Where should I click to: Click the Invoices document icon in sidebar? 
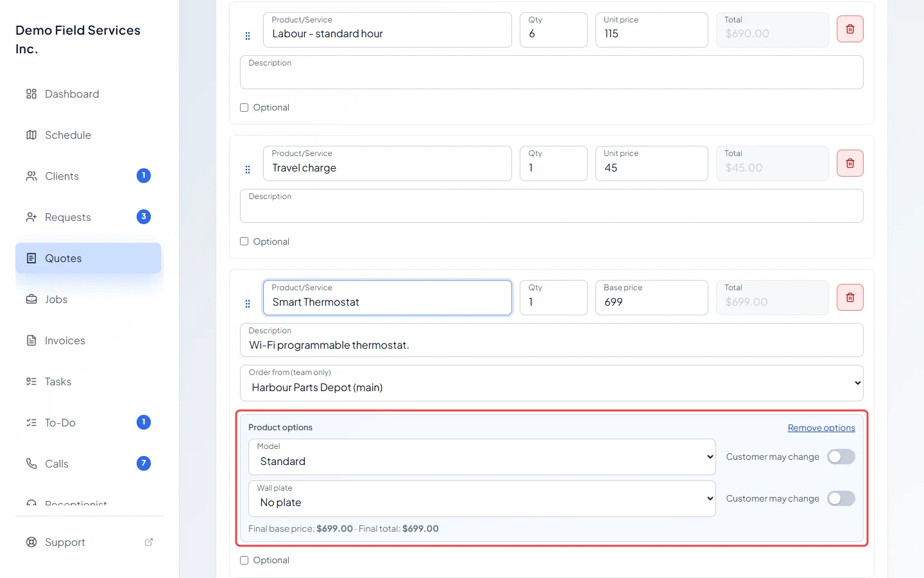coord(31,340)
